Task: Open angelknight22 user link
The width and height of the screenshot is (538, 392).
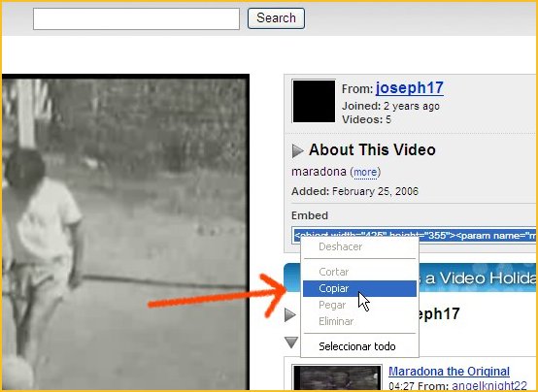Action: coord(488,385)
